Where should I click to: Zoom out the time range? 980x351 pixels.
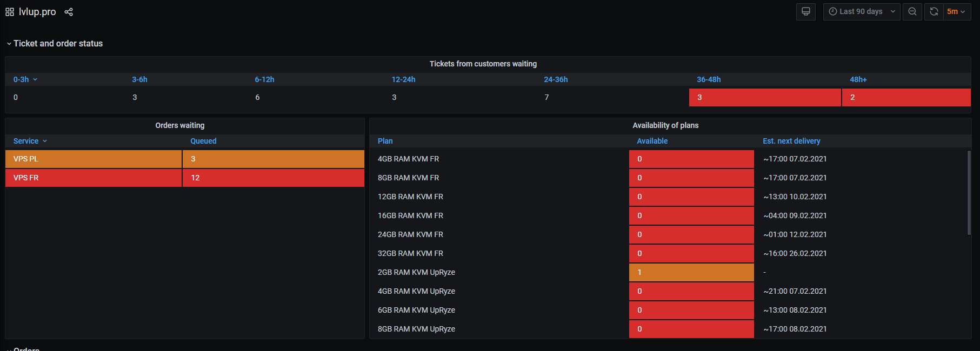pyautogui.click(x=912, y=11)
